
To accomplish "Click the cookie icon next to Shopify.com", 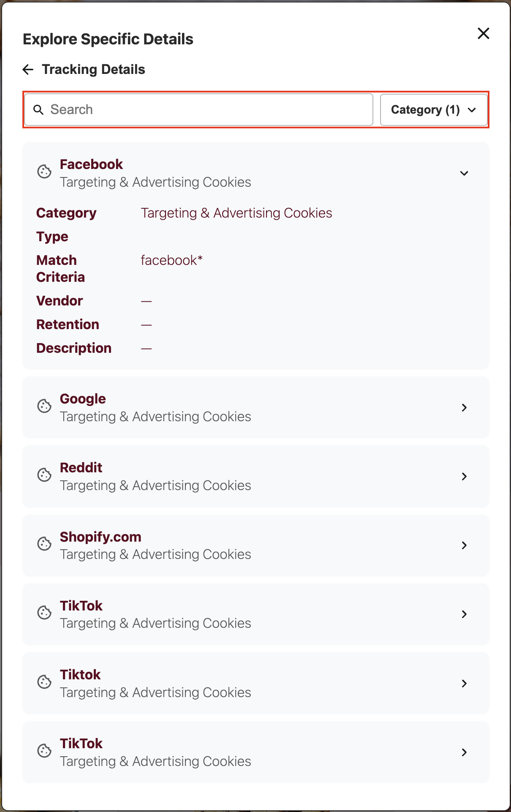I will (44, 545).
